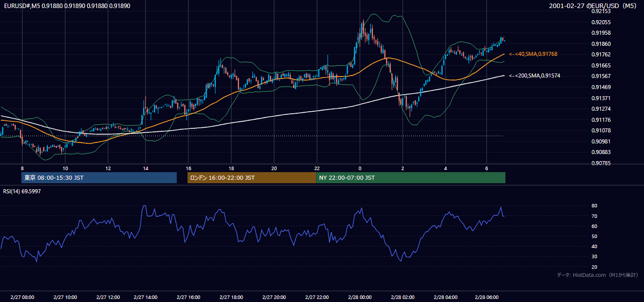This screenshot has width=644, height=302.
Task: Click the NY 22:00-07:00 JST session bar
Action: 411,178
